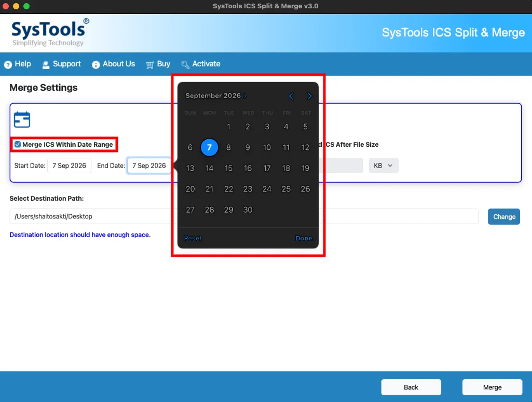Uncheck Merge ICS Within Date Range

coord(18,144)
